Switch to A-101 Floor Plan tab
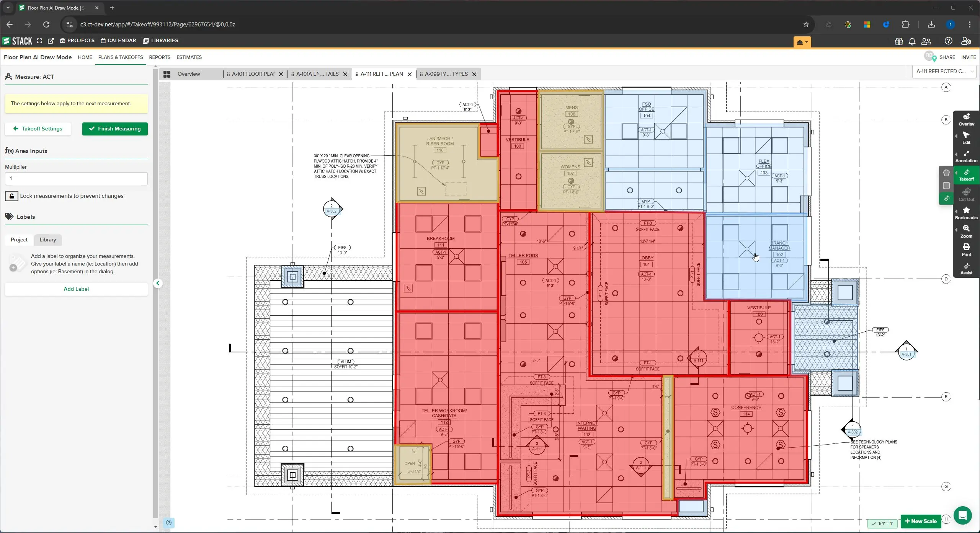 253,73
